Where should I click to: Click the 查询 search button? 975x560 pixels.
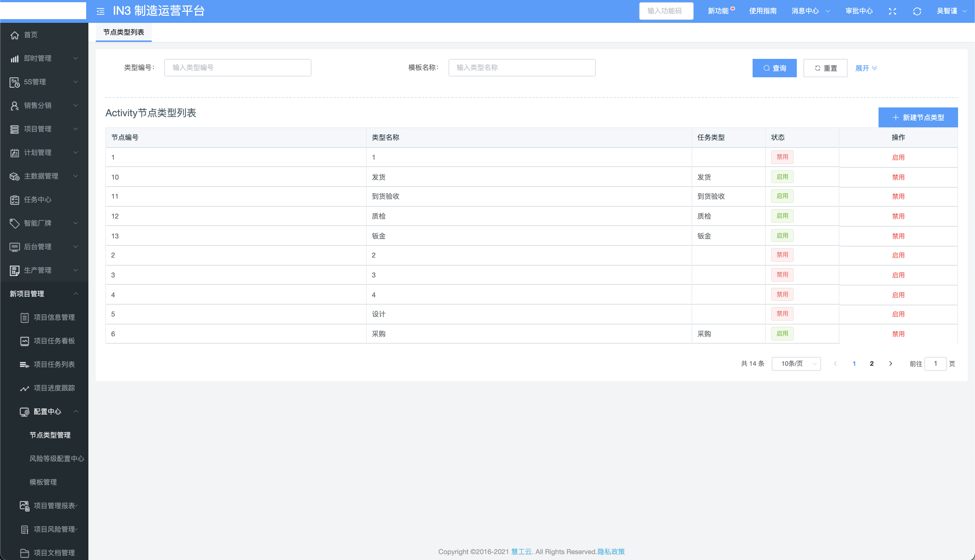click(774, 68)
